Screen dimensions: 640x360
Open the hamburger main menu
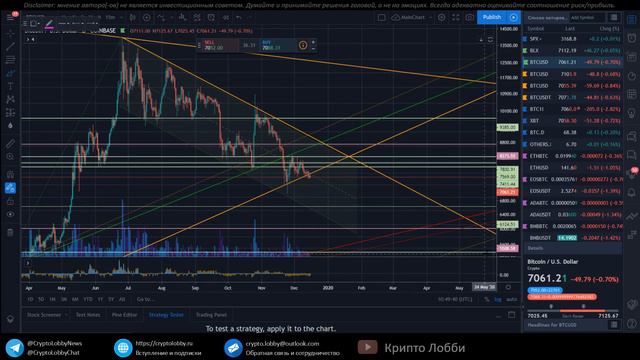10,17
